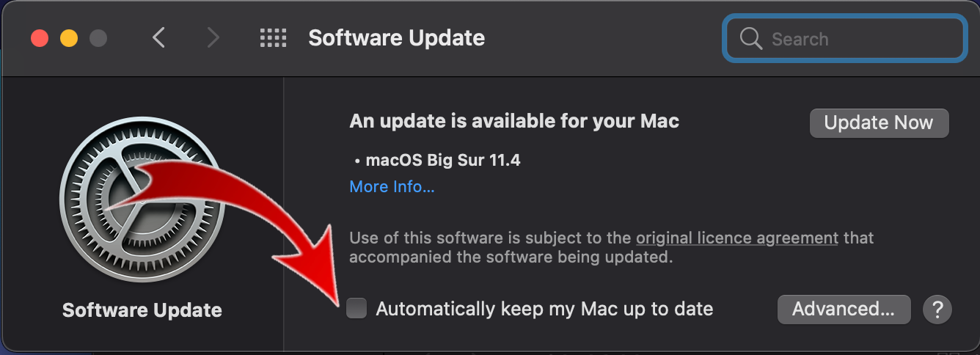Minimize the window with the yellow button

click(x=69, y=38)
